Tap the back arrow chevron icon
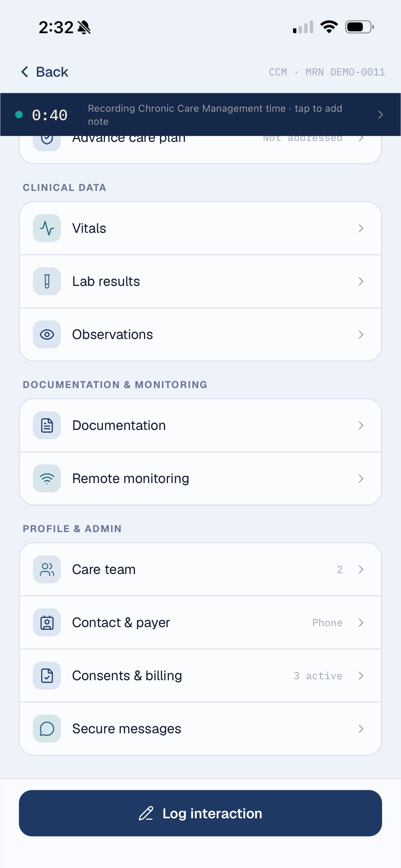 click(x=25, y=72)
